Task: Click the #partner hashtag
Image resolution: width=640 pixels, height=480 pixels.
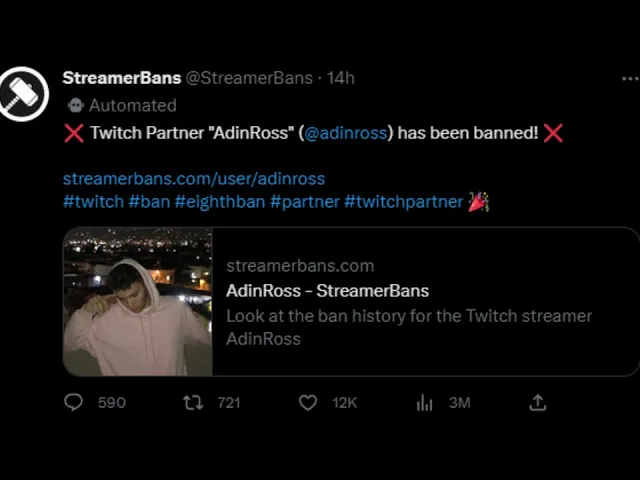Action: click(x=304, y=202)
